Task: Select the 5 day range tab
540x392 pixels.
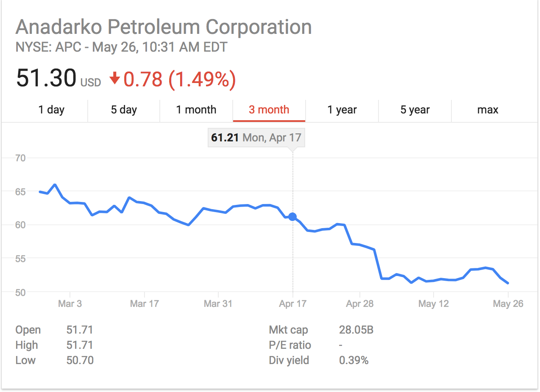Action: (x=124, y=110)
